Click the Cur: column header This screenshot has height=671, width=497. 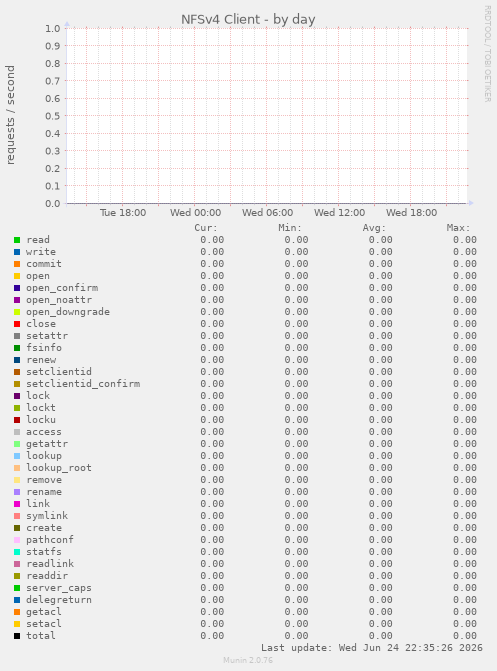[206, 228]
